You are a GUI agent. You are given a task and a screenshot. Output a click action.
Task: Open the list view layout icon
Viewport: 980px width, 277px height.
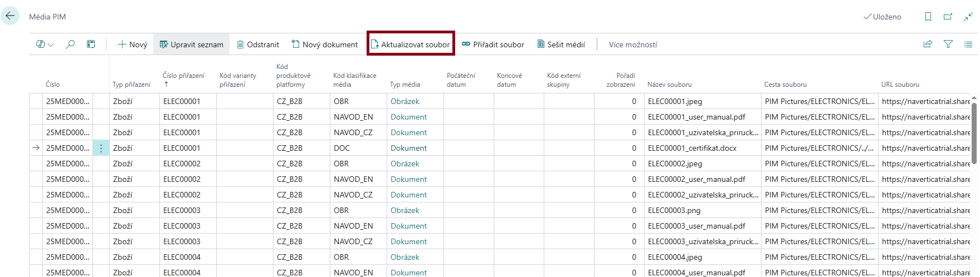tap(968, 44)
